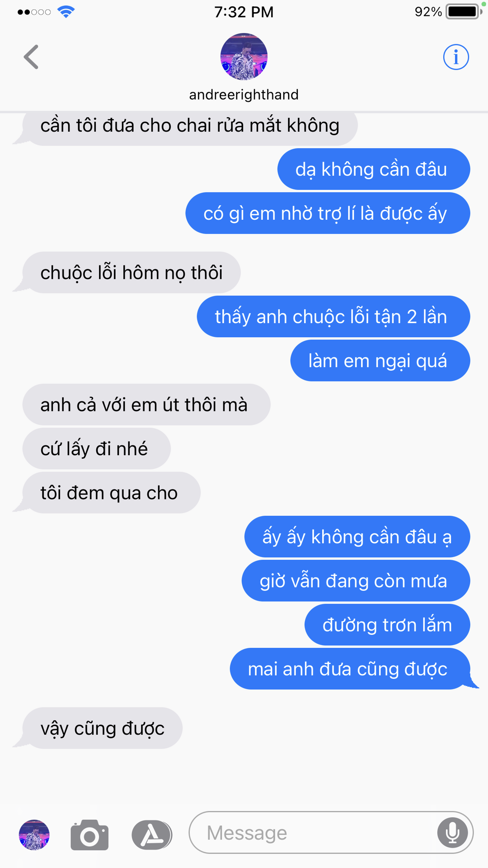This screenshot has height=868, width=488.
Task: Open the App Store apps icon
Action: pyautogui.click(x=152, y=835)
